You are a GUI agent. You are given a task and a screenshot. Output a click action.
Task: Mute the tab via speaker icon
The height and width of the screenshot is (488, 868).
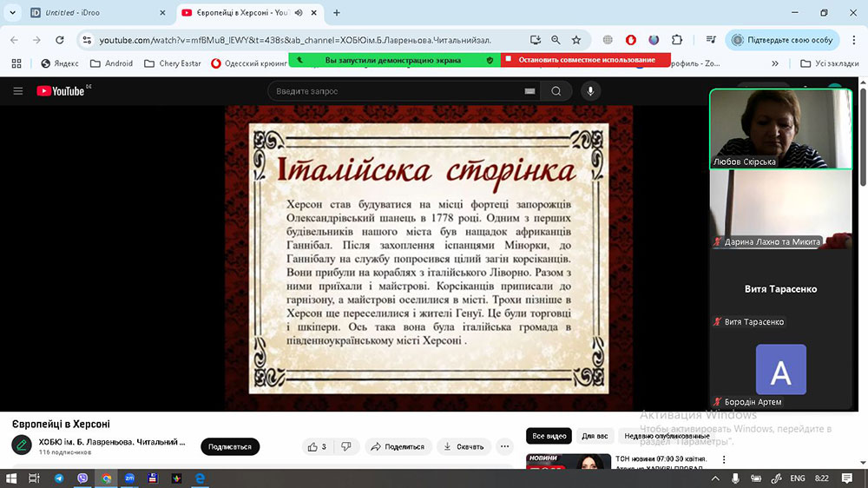pyautogui.click(x=299, y=13)
